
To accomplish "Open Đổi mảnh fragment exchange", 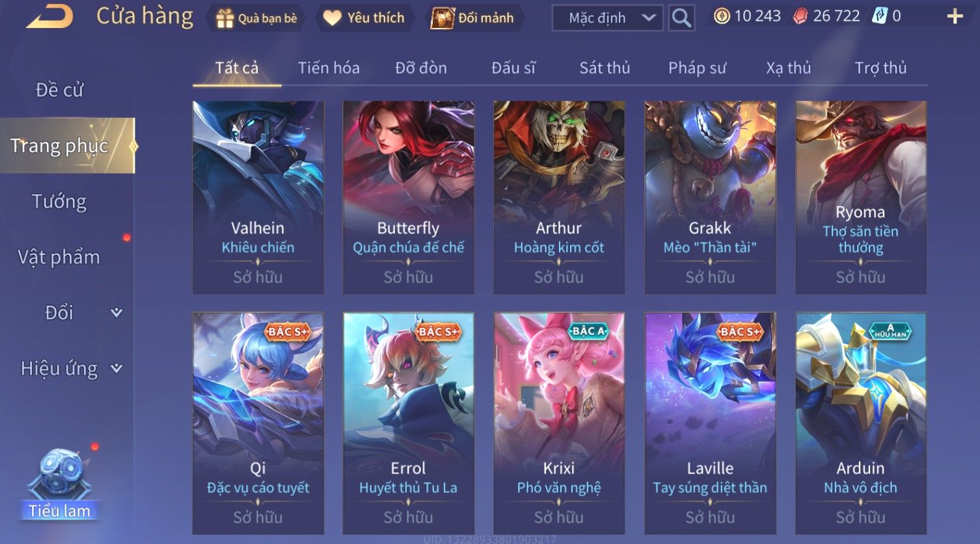I will [473, 18].
